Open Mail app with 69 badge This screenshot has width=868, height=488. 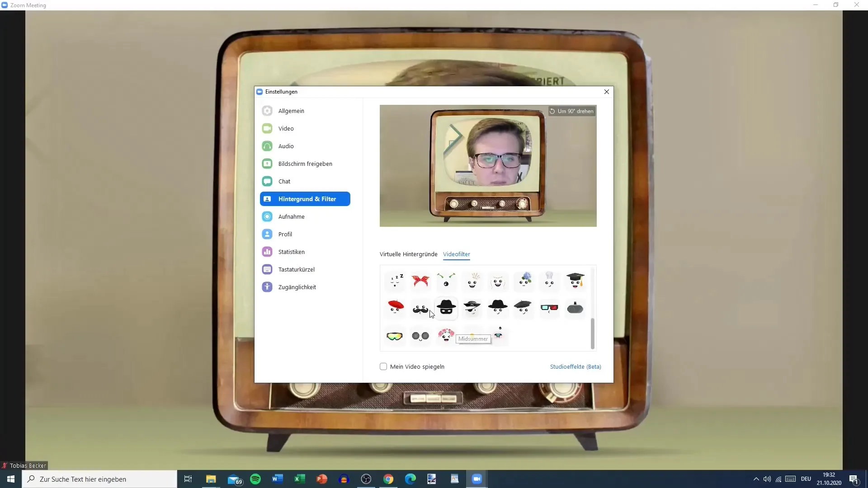(234, 479)
